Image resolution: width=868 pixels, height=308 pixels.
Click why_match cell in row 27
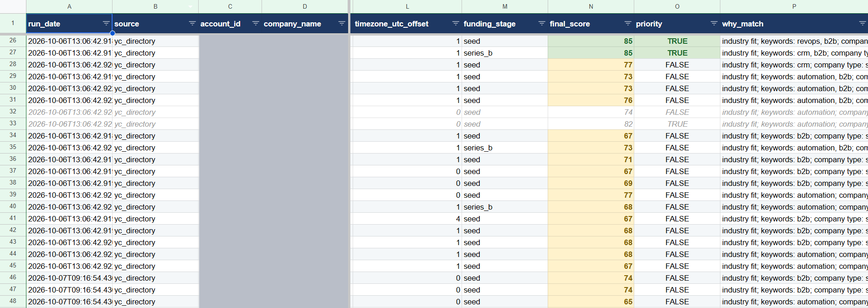pyautogui.click(x=794, y=53)
